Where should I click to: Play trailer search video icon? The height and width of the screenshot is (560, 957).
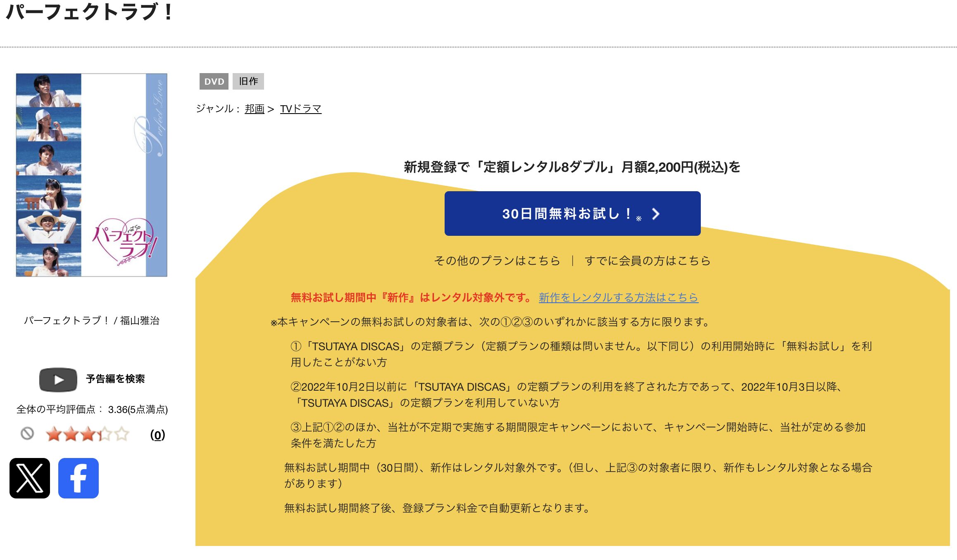[x=58, y=380]
